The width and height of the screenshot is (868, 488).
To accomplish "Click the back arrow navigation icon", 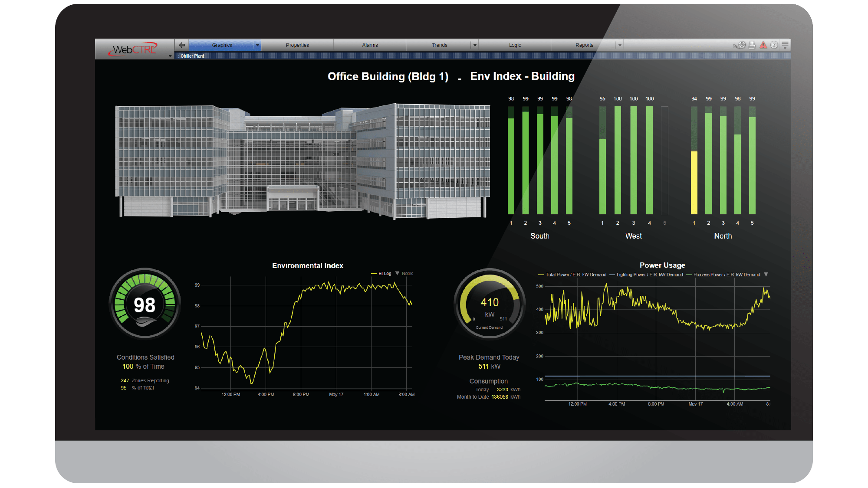I will click(182, 45).
